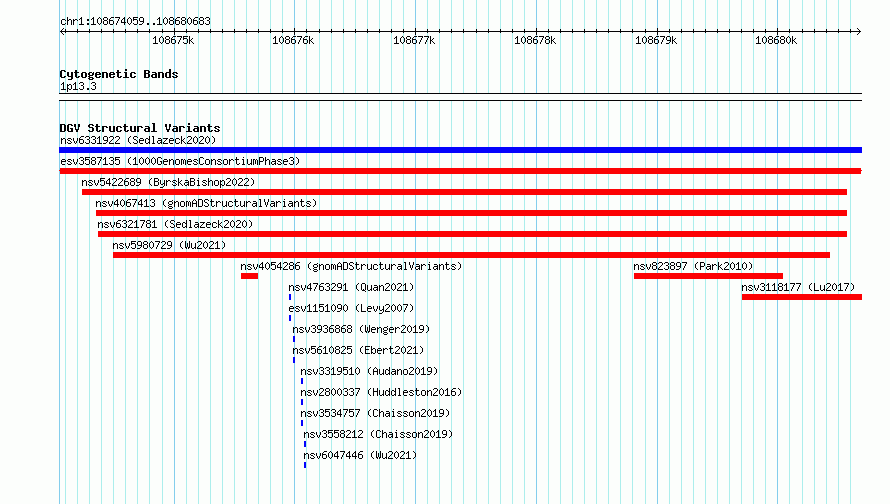Click the Cytogenetic Bands track title
Screen dimensions: 890x504
coord(119,74)
